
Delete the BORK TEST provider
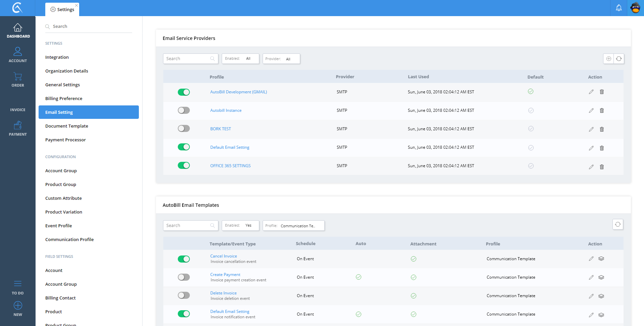[602, 129]
